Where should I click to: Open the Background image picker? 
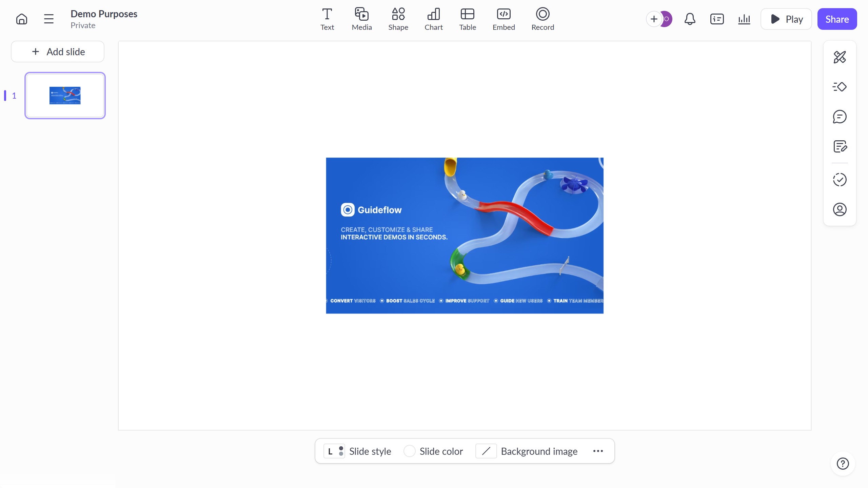click(x=527, y=451)
